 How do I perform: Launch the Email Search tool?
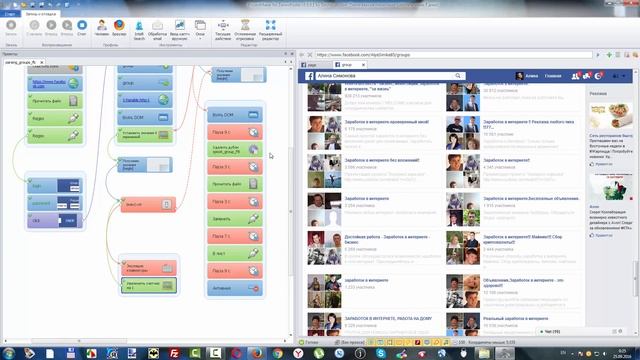[139, 30]
